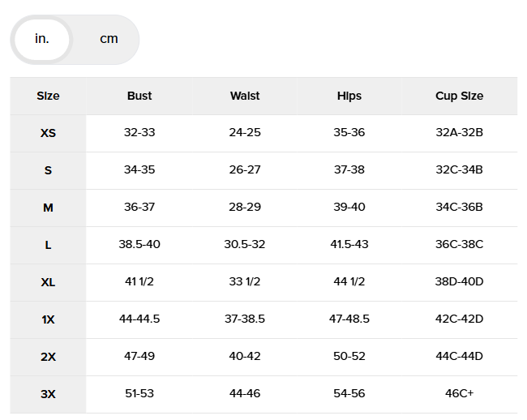Click the 50-52 hips measurement cell
This screenshot has height=420, width=527.
pyautogui.click(x=349, y=357)
